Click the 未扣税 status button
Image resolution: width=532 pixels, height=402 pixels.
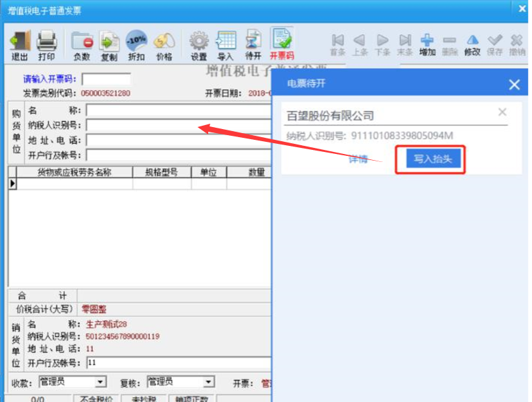144,399
